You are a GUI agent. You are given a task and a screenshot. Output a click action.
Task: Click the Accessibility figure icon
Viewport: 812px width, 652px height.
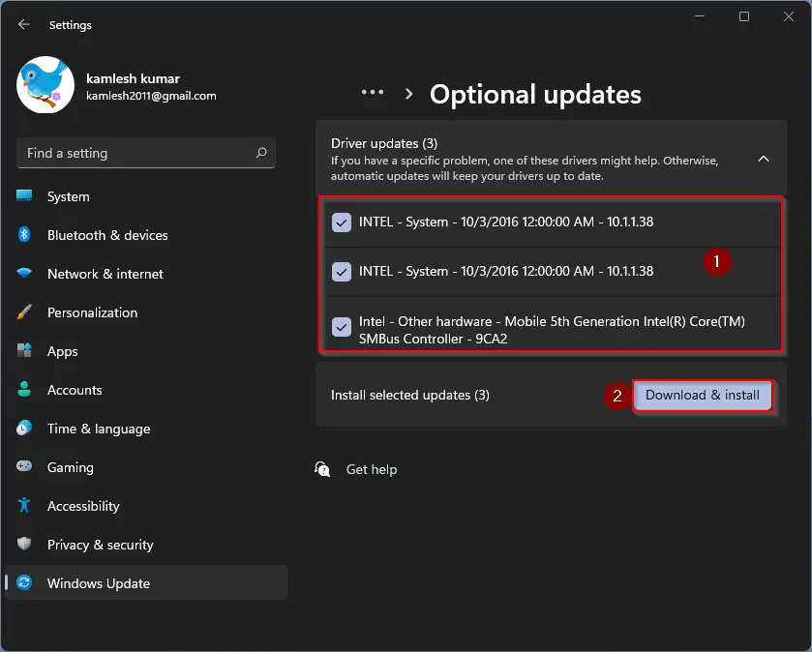(24, 505)
